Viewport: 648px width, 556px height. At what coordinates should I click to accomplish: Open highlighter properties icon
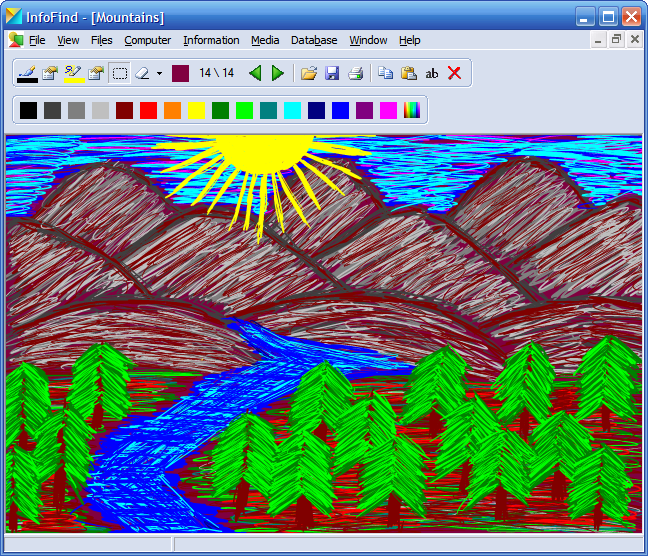point(96,74)
